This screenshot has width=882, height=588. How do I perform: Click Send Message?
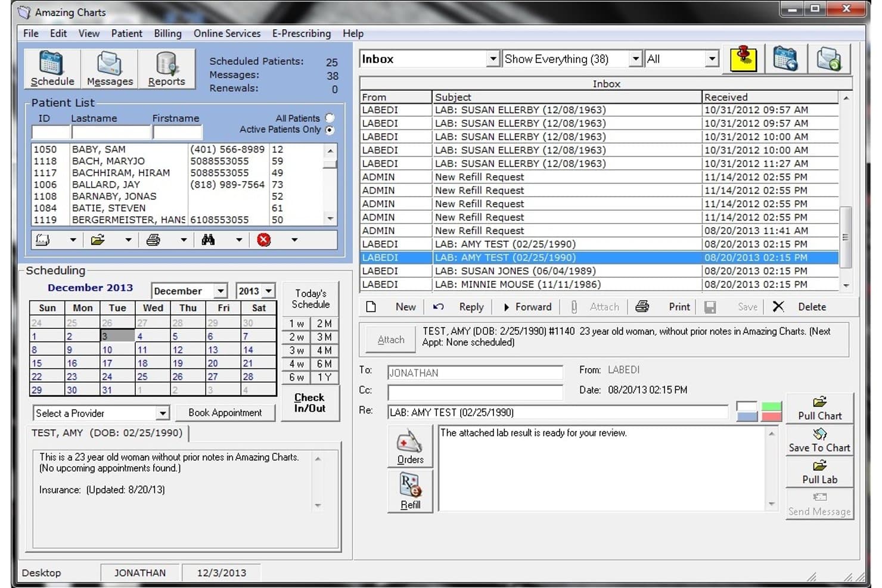[x=819, y=504]
